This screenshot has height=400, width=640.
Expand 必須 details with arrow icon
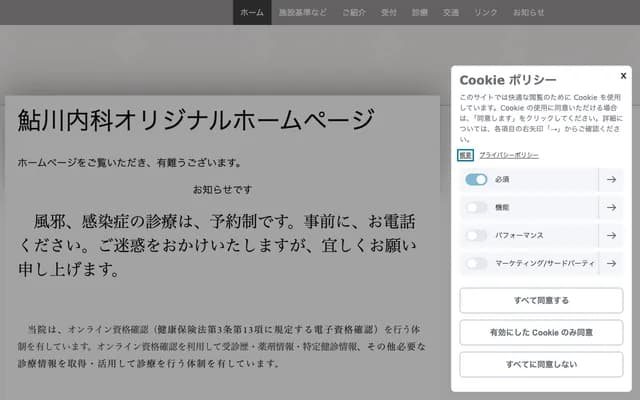[x=610, y=179]
